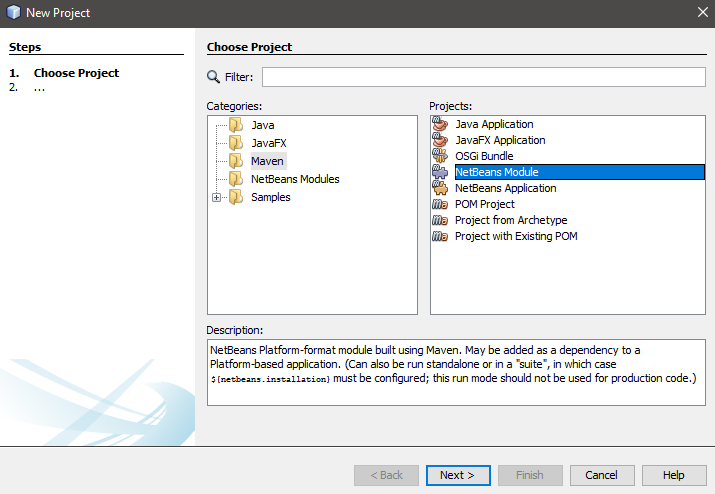The height and width of the screenshot is (494, 715).
Task: Click the Java Application project icon
Action: 439,124
